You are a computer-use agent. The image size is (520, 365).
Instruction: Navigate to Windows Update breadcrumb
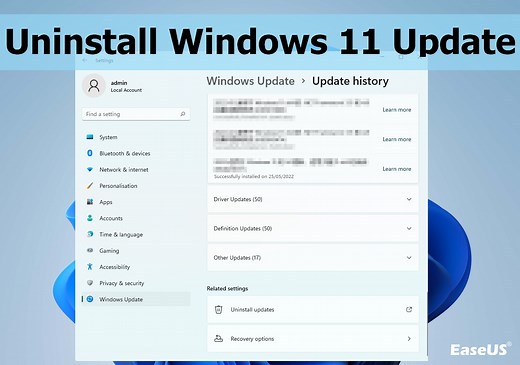[250, 81]
